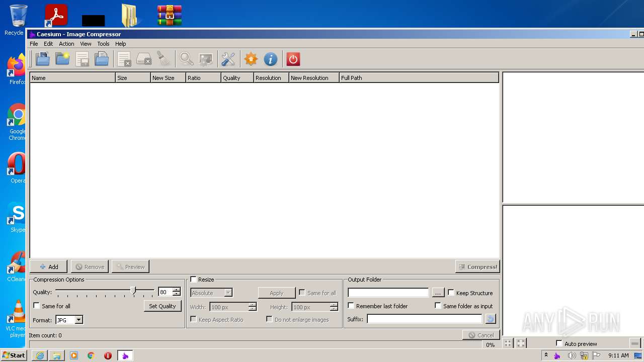This screenshot has width=644, height=362.
Task: Click the Quality column header
Action: [237, 77]
